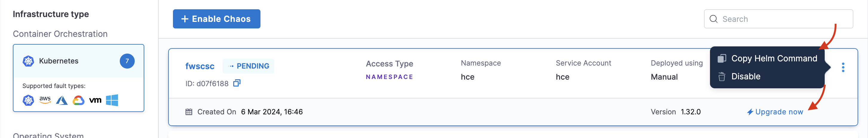Open the fwscsc infrastructure link
Screen dimensions: 868x138
click(x=200, y=66)
